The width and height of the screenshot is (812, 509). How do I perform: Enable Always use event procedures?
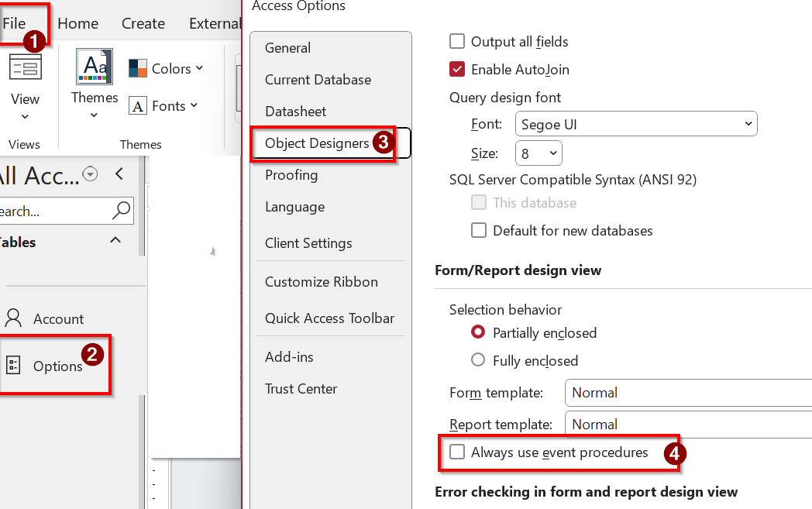click(x=457, y=452)
